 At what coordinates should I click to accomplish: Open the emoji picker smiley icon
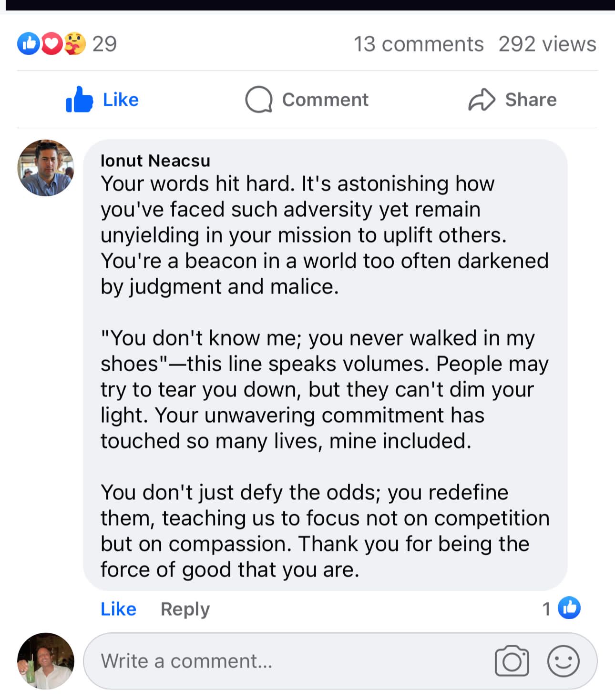[563, 661]
